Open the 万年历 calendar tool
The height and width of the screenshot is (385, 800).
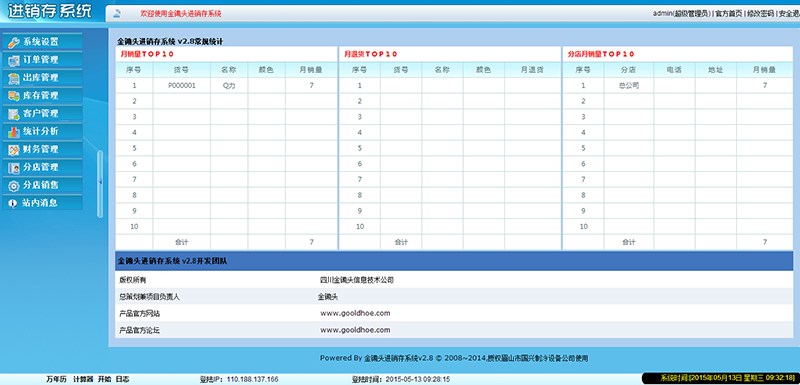(56, 379)
